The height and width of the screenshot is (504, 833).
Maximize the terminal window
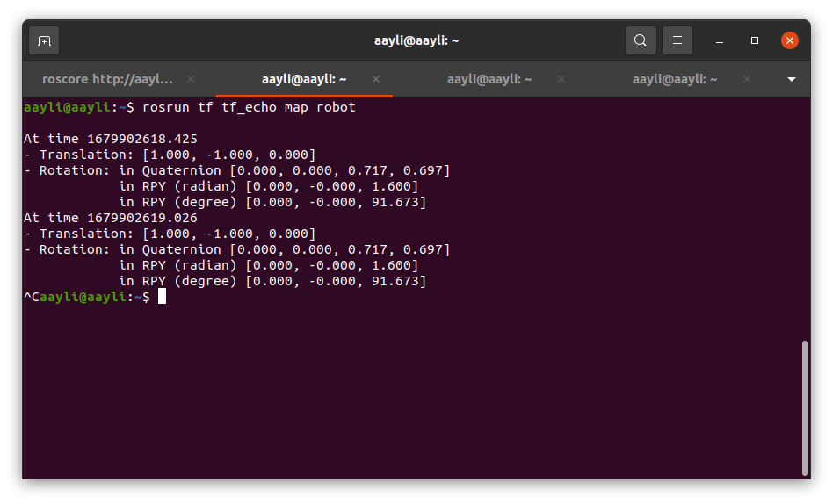coord(755,40)
